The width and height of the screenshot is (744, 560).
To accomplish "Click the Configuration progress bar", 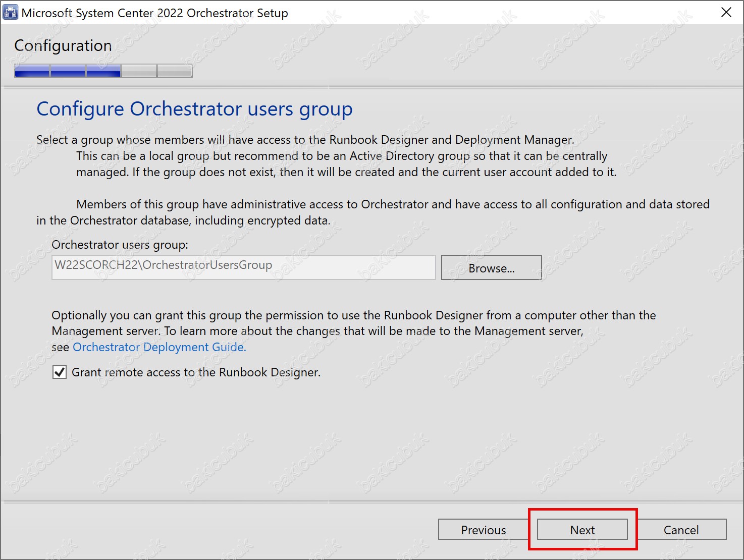I will pyautogui.click(x=103, y=71).
